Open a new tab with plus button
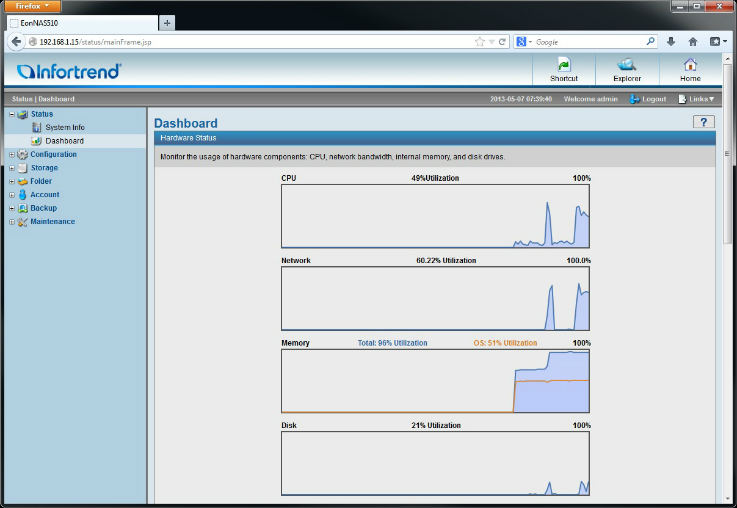Viewport: 737px width, 508px height. point(167,23)
